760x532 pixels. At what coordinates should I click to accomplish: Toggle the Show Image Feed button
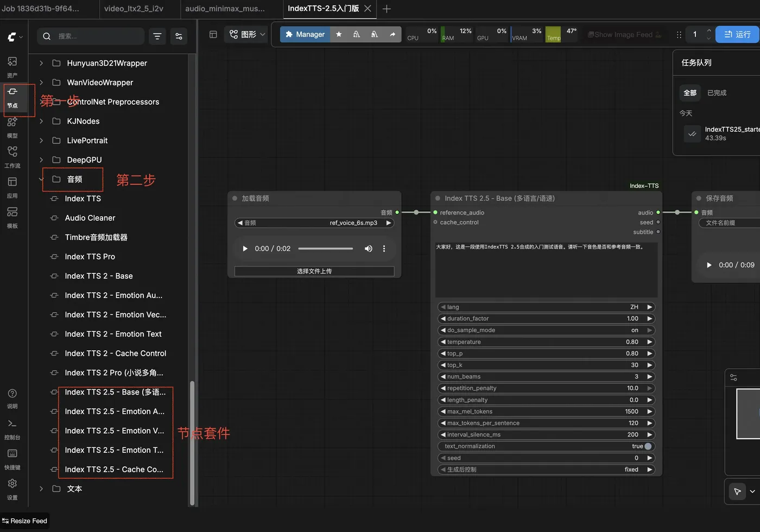coord(624,34)
